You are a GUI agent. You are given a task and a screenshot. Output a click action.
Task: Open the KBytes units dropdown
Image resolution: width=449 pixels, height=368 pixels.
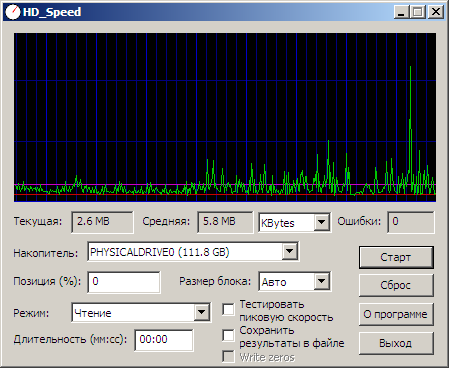322,222
